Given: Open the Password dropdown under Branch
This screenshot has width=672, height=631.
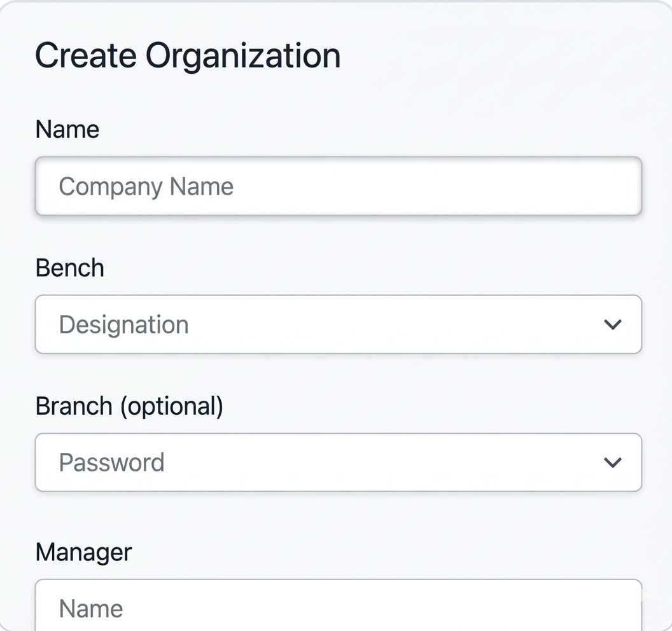Looking at the screenshot, I should pyautogui.click(x=337, y=462).
